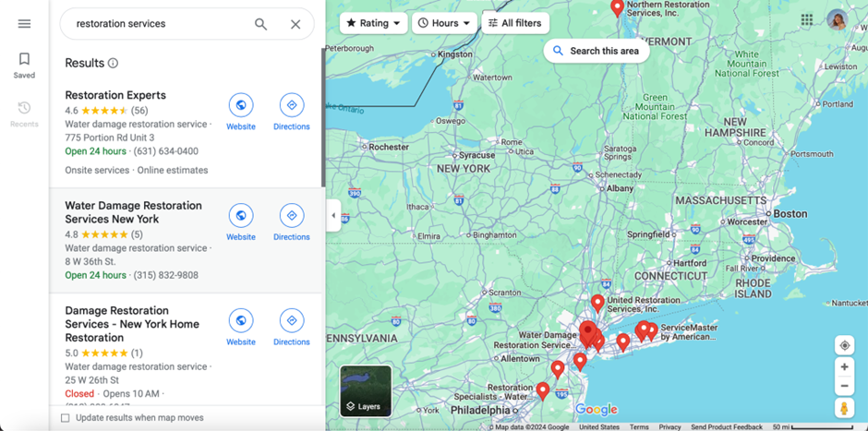
Task: Zoom in on the map
Action: tap(844, 366)
